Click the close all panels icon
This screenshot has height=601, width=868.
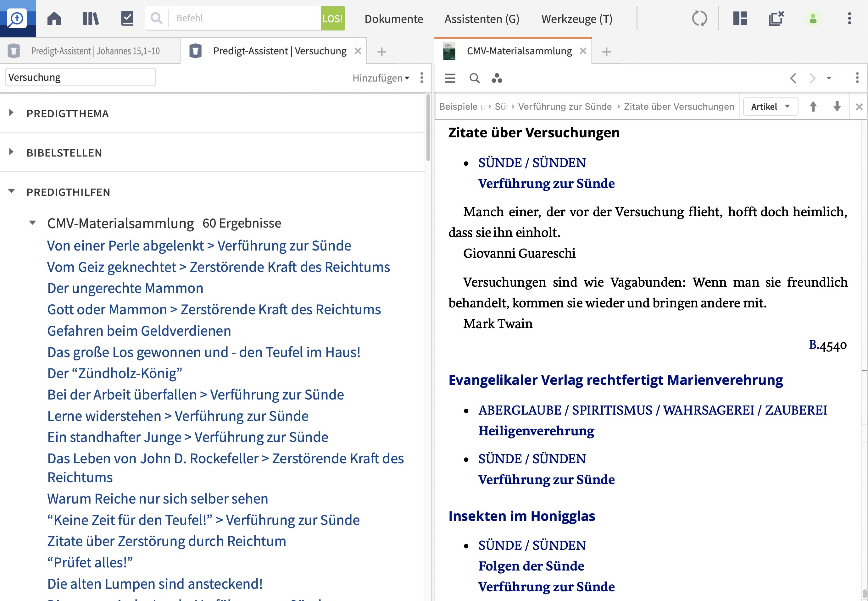point(776,18)
